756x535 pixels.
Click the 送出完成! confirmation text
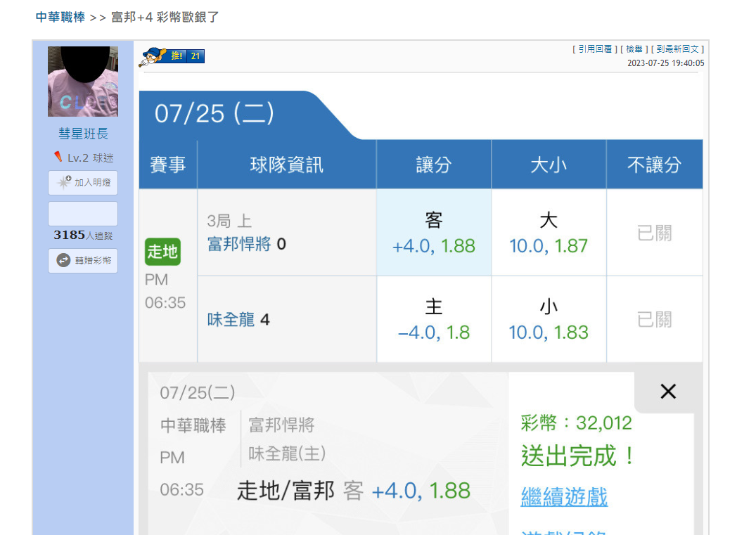577,456
